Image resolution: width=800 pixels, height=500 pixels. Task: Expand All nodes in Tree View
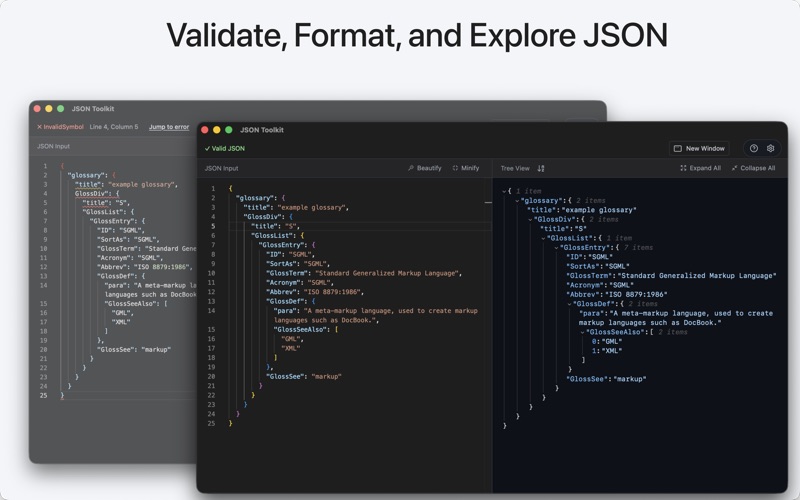click(701, 168)
